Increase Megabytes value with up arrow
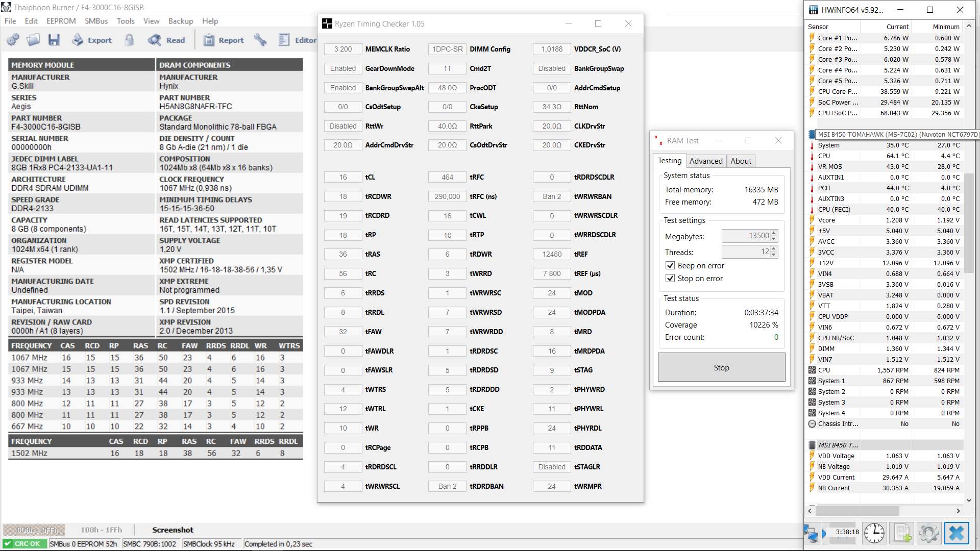This screenshot has height=551, width=980. [x=774, y=233]
